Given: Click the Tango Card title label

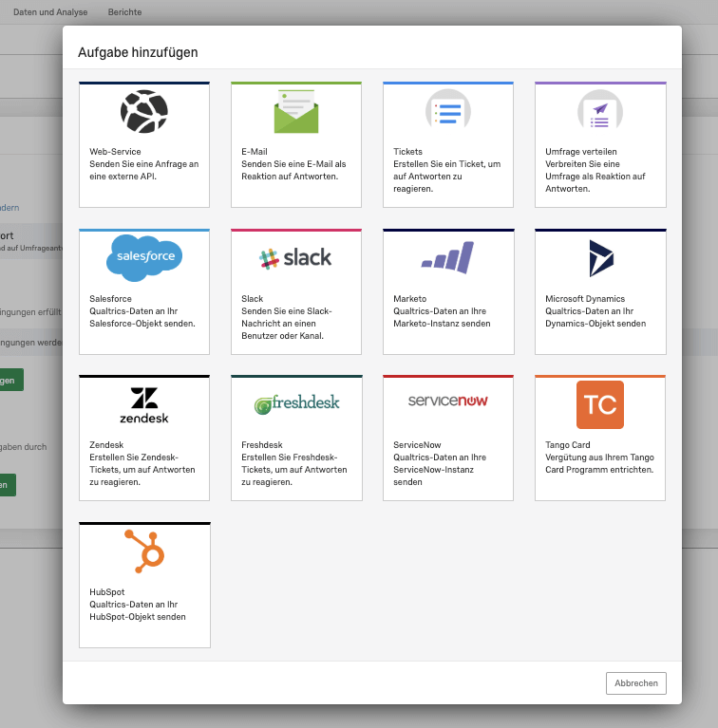Looking at the screenshot, I should [x=568, y=445].
